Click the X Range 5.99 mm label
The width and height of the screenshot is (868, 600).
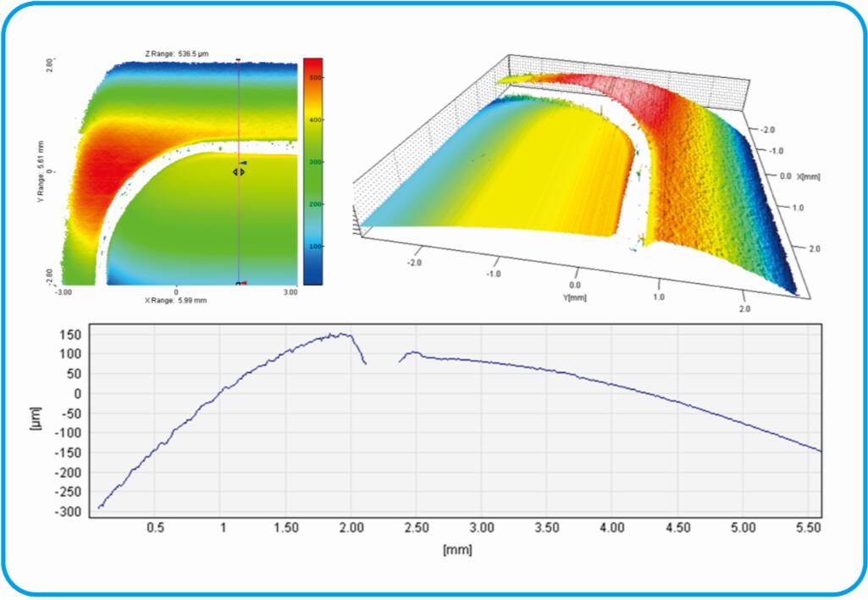tap(176, 301)
